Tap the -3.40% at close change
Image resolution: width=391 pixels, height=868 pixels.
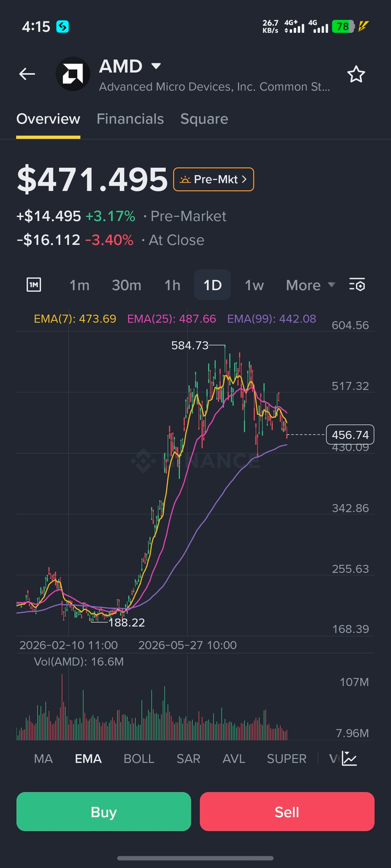pyautogui.click(x=109, y=240)
